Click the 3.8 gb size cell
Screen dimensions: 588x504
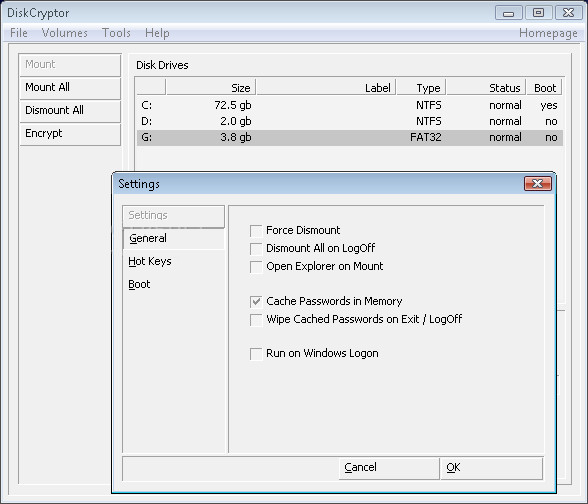236,138
